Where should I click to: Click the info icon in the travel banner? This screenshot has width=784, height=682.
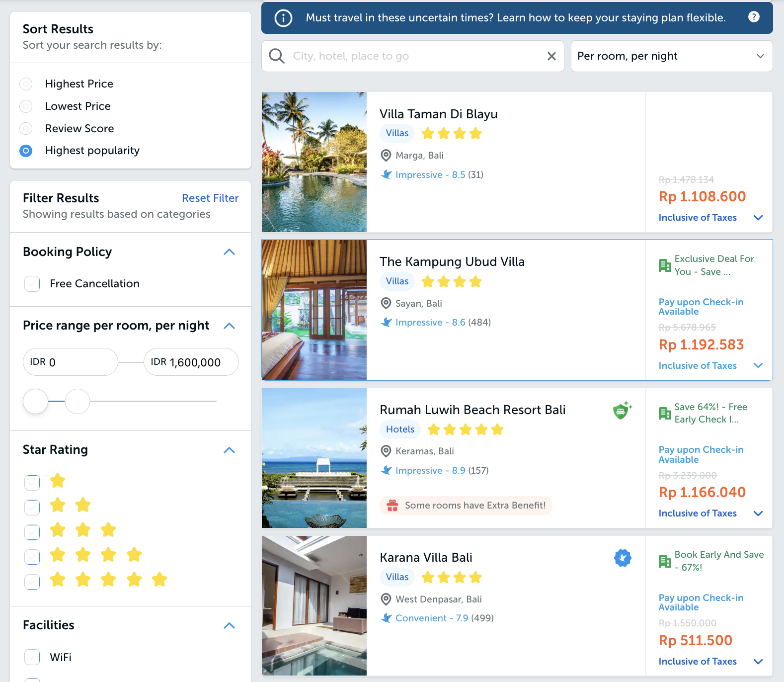[x=283, y=18]
